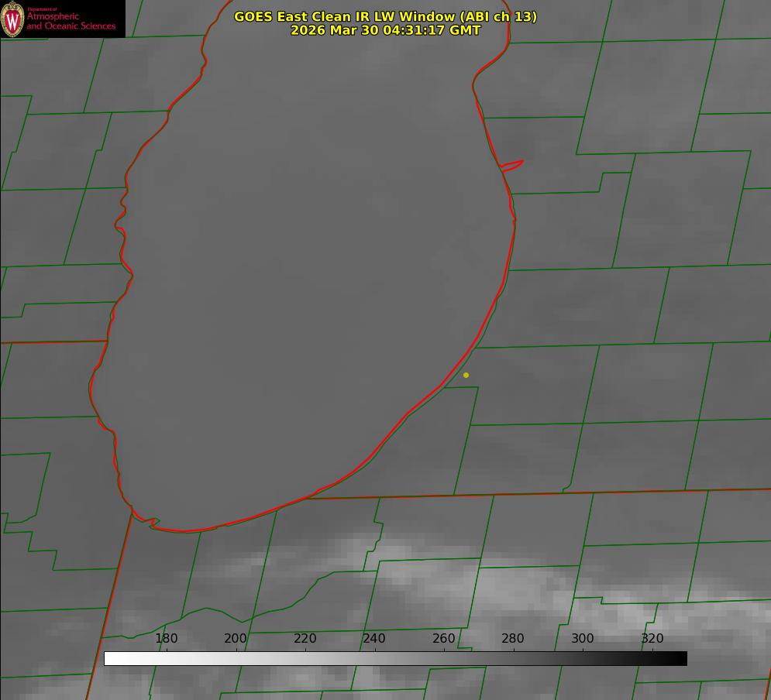The width and height of the screenshot is (771, 700).
Task: Click the 260 colorbar label
Action: (443, 638)
